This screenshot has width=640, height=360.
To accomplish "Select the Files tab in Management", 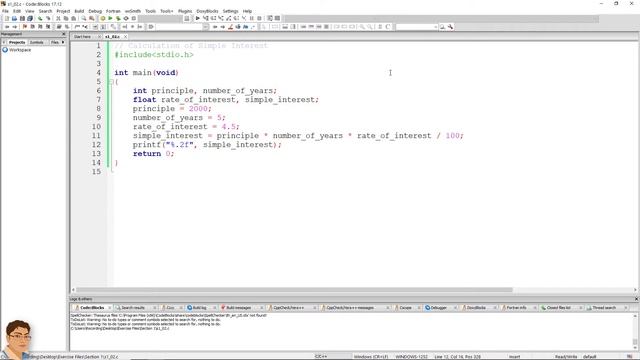I will pyautogui.click(x=54, y=42).
